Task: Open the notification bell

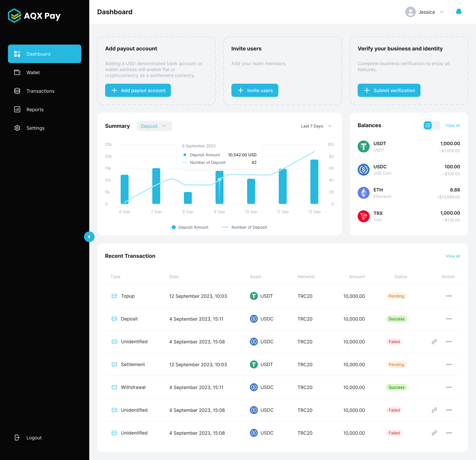Action: tap(458, 12)
